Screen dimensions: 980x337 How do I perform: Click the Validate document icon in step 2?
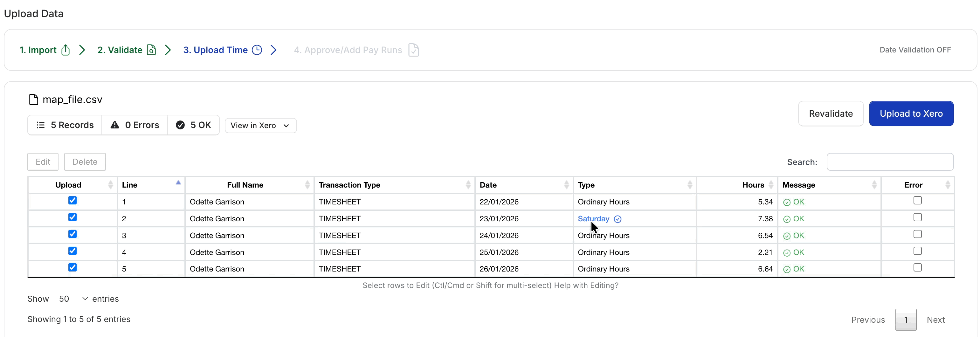coord(151,50)
